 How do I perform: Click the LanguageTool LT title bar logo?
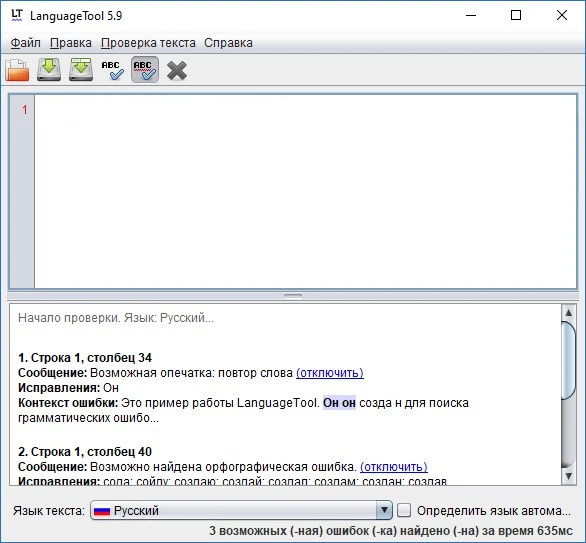point(17,15)
